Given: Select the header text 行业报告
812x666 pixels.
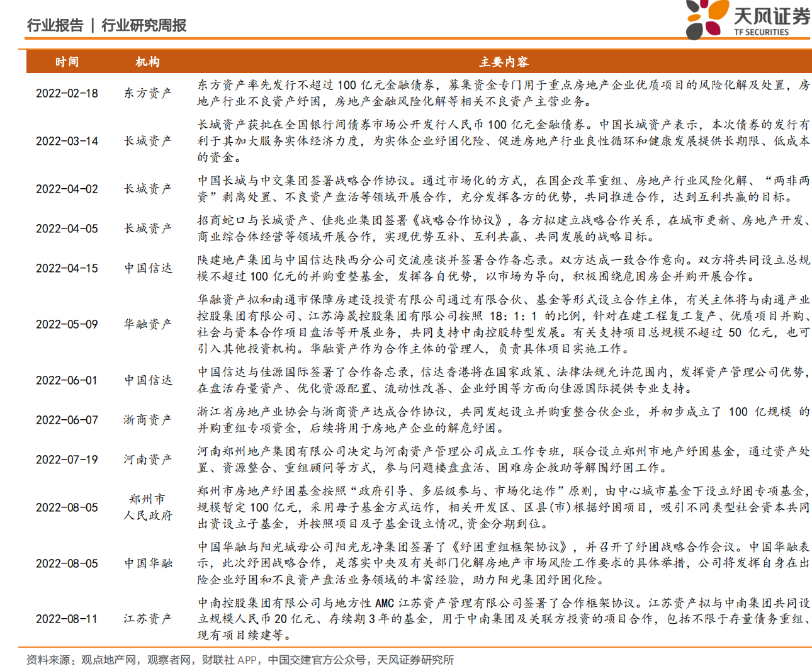Looking at the screenshot, I should click(55, 25).
